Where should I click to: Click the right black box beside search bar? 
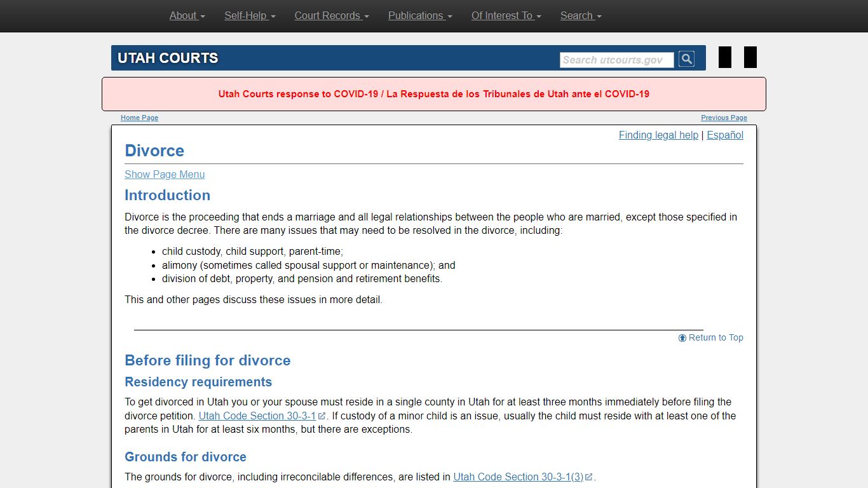tap(750, 57)
